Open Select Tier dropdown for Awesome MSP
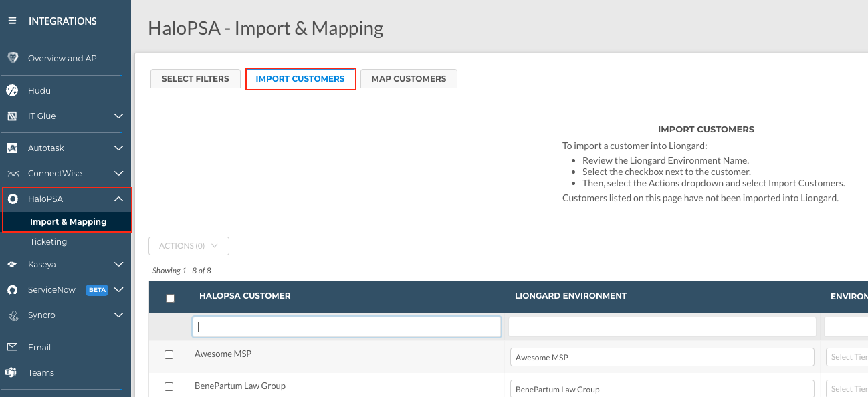Screen dimensions: 868x397 tap(847, 357)
